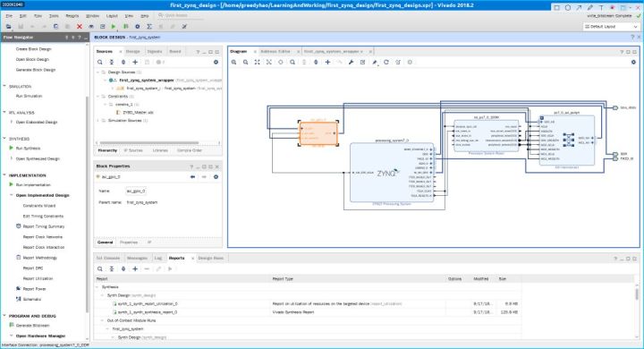Click Report Power in Flow Navigator
644x349 pixels.
(34, 289)
